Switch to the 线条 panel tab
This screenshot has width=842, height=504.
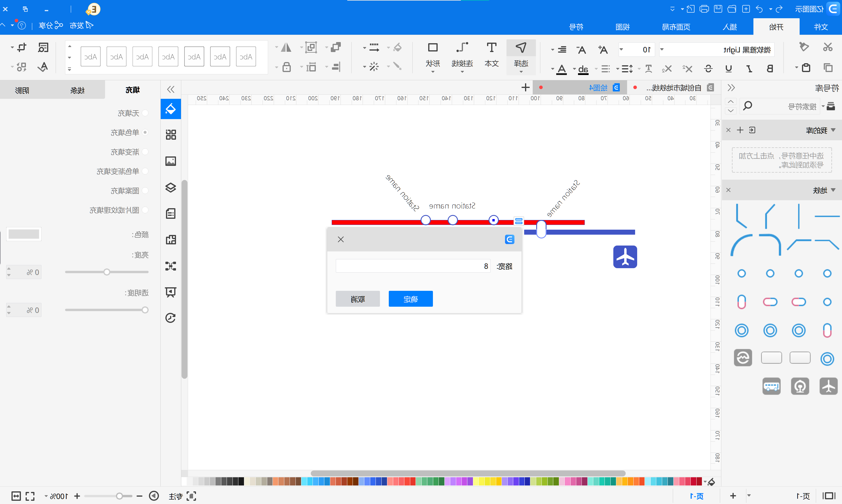77,90
